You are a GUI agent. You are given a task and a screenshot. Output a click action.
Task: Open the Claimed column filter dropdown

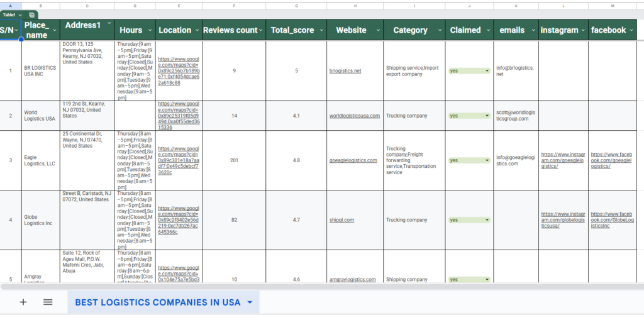(x=488, y=30)
